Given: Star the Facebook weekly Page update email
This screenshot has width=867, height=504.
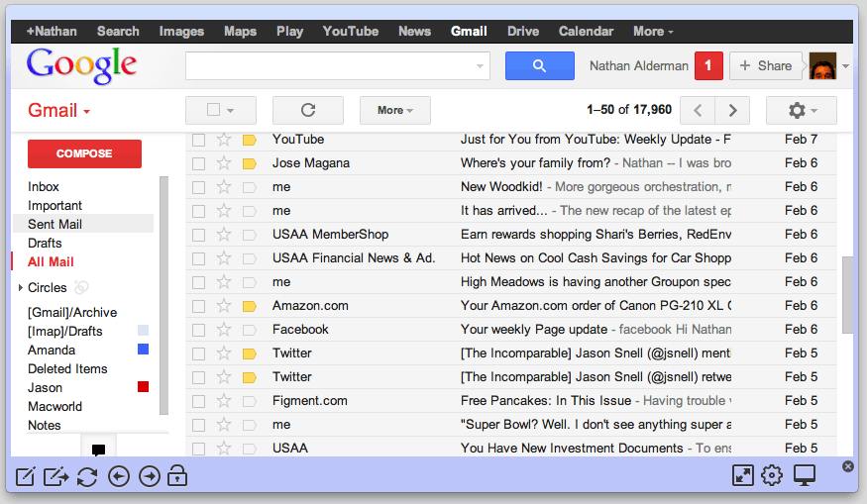Looking at the screenshot, I should (x=224, y=330).
